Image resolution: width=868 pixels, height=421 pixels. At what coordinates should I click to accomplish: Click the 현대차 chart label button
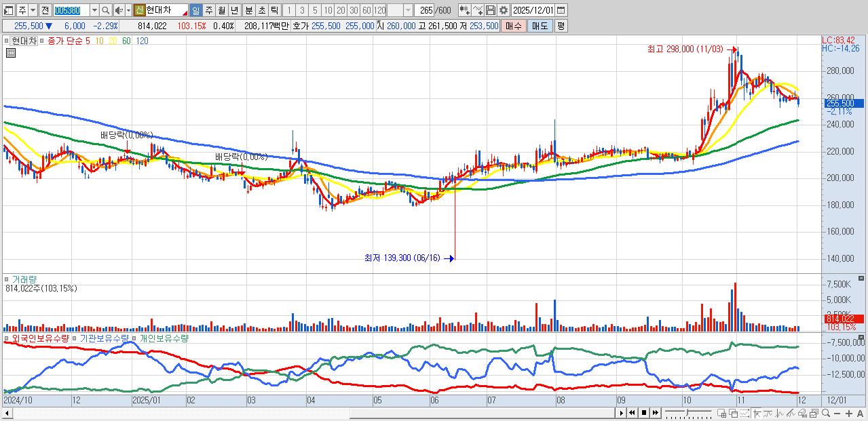coord(23,41)
